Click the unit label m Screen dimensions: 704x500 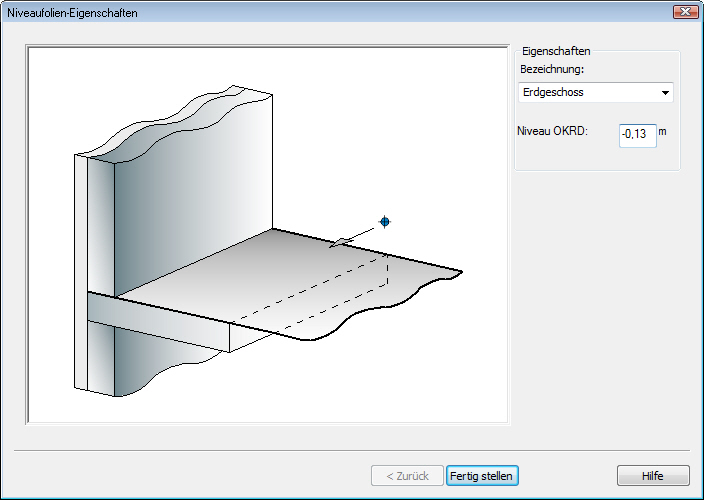[x=662, y=132]
